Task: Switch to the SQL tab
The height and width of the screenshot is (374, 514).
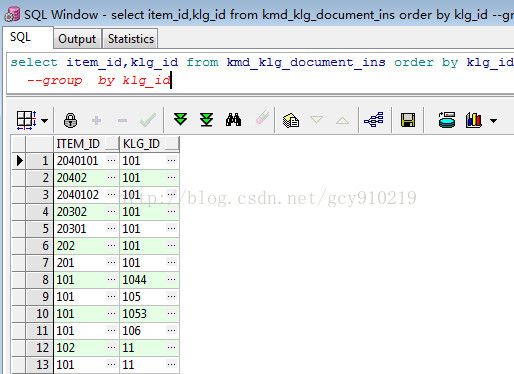Action: click(28, 37)
